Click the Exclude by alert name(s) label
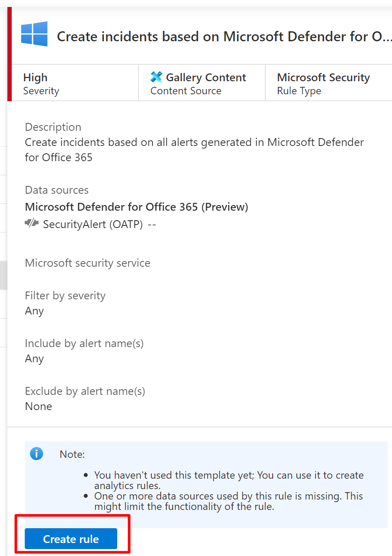 pos(85,391)
